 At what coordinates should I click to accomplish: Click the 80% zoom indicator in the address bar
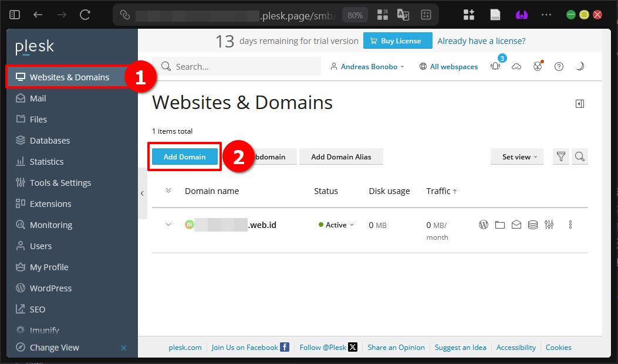[354, 15]
